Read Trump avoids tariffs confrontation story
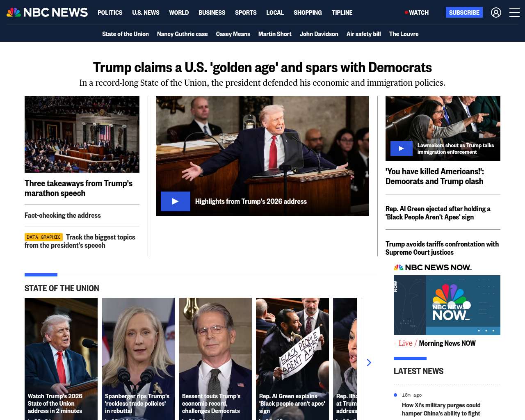Screen dimensions: 525x420 pyautogui.click(x=442, y=248)
